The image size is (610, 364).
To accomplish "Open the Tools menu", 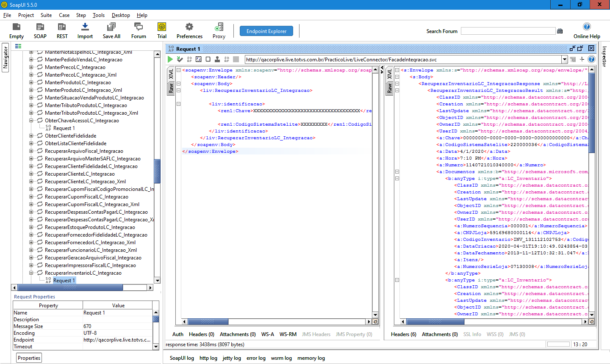I will 98,15.
